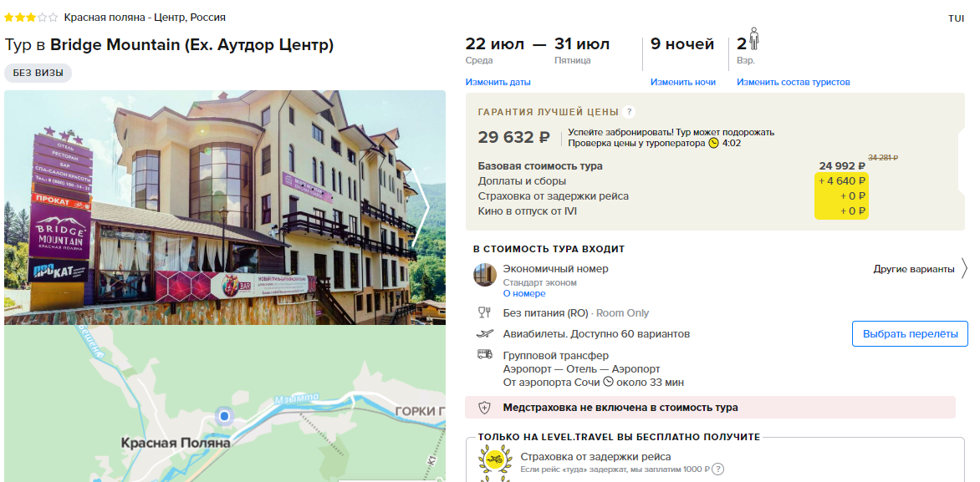Click the question mark after flight delay payout text
Image resolution: width=980 pixels, height=482 pixels.
click(x=718, y=469)
